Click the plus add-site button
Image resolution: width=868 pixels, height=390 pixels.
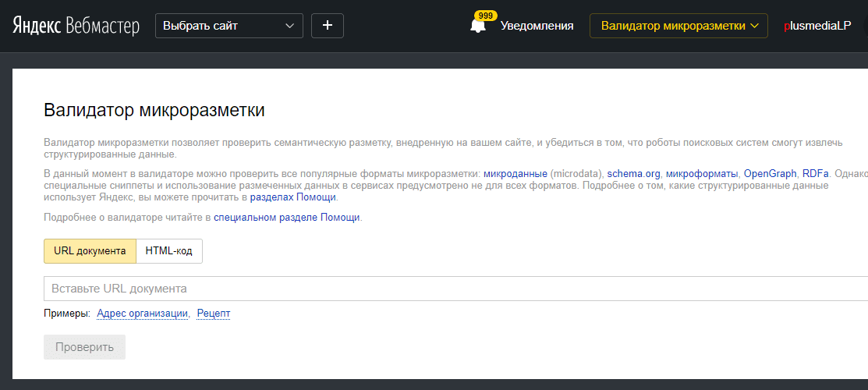328,26
